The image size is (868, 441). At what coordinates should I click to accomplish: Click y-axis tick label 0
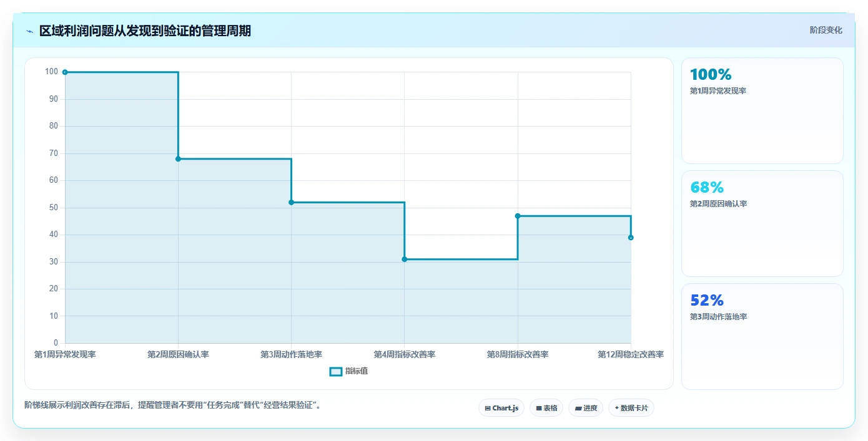(x=56, y=343)
